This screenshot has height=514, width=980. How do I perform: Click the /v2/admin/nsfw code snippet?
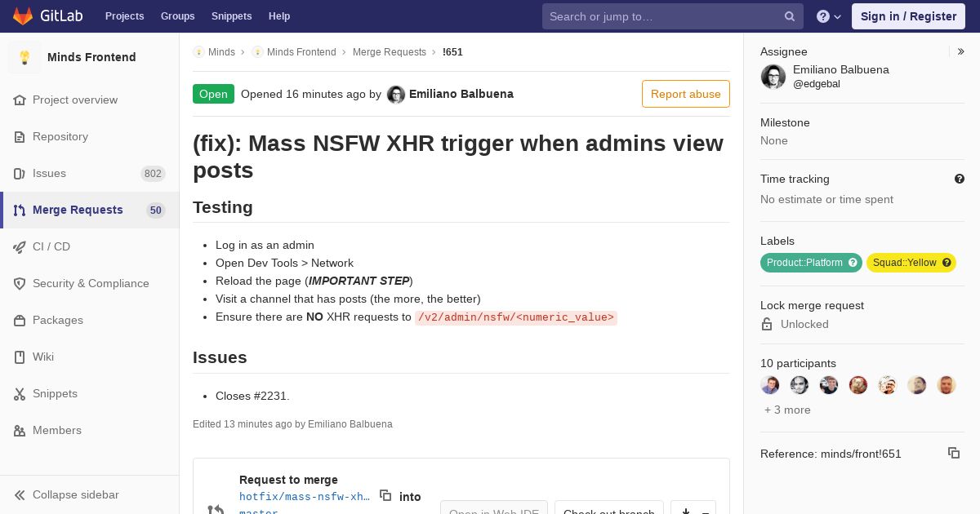pyautogui.click(x=516, y=317)
